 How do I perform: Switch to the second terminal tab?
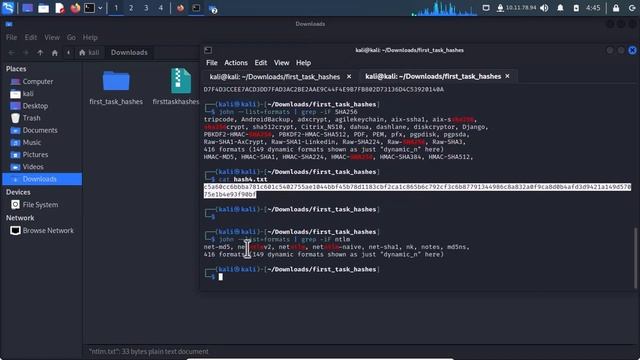click(x=433, y=76)
